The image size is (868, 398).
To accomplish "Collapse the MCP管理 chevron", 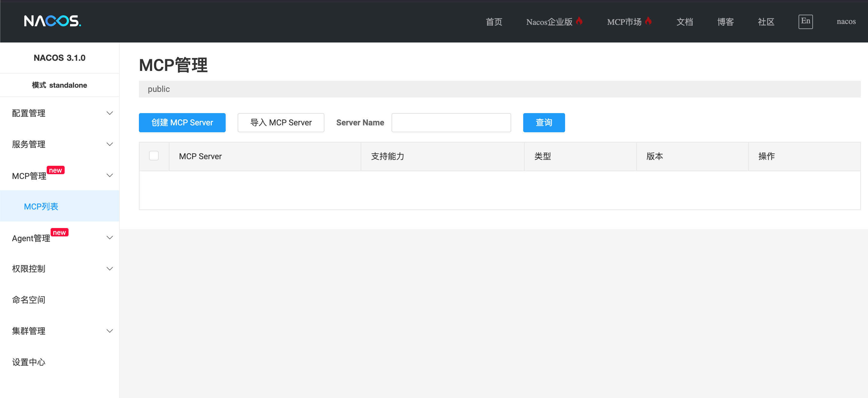I will (110, 175).
